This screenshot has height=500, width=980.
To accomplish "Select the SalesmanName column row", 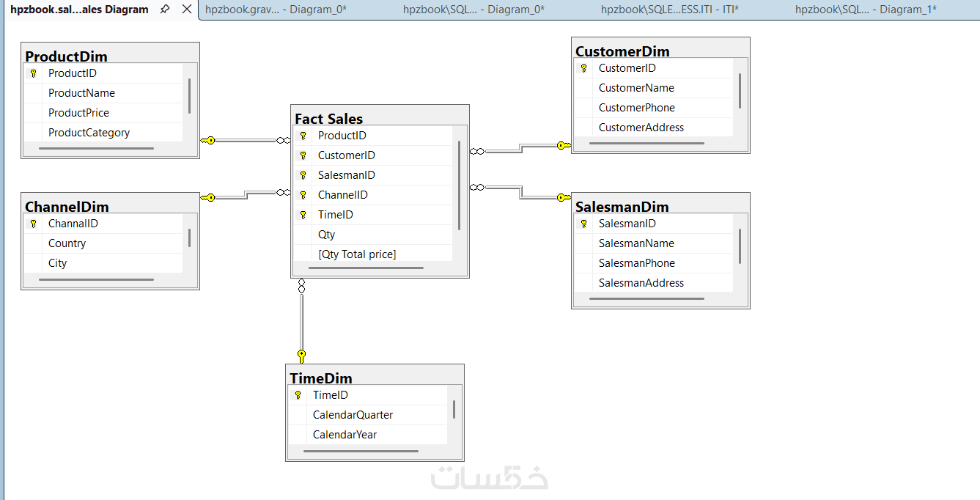I will (x=653, y=243).
